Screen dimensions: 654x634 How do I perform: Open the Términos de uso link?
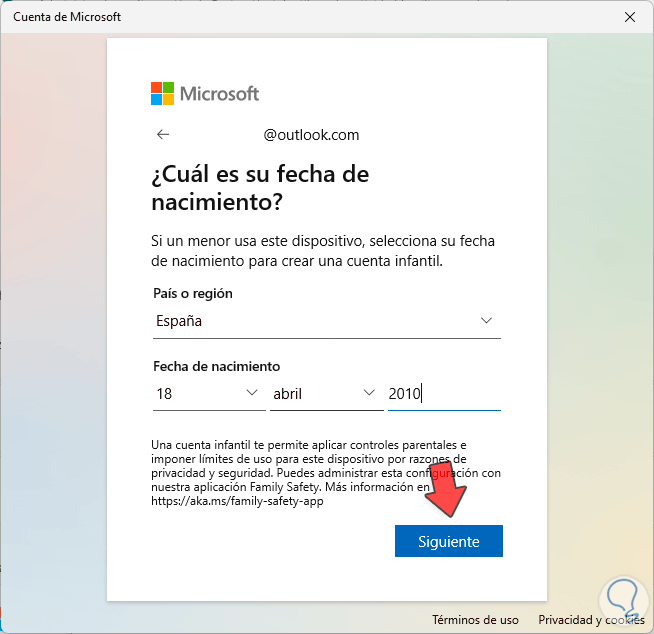pyautogui.click(x=475, y=620)
